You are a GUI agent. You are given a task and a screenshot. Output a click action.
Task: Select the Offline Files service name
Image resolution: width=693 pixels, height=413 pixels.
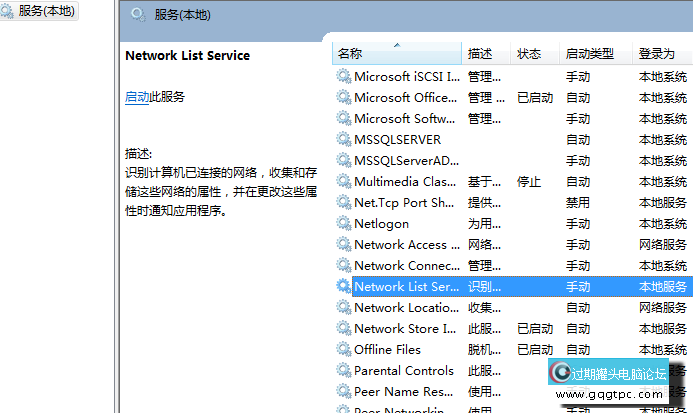(x=388, y=349)
